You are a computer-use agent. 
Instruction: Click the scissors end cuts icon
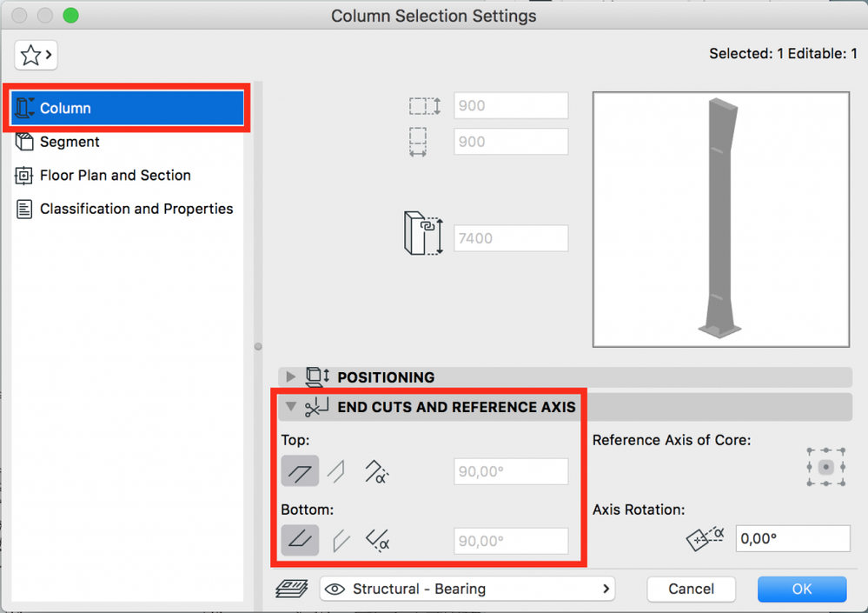[x=317, y=407]
